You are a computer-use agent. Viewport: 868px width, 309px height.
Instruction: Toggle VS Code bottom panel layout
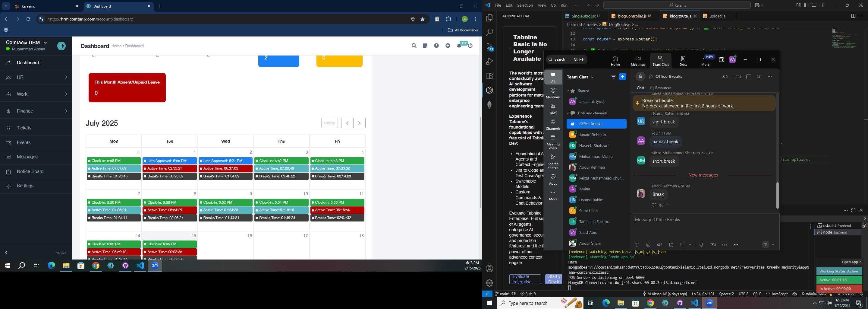coord(814,5)
